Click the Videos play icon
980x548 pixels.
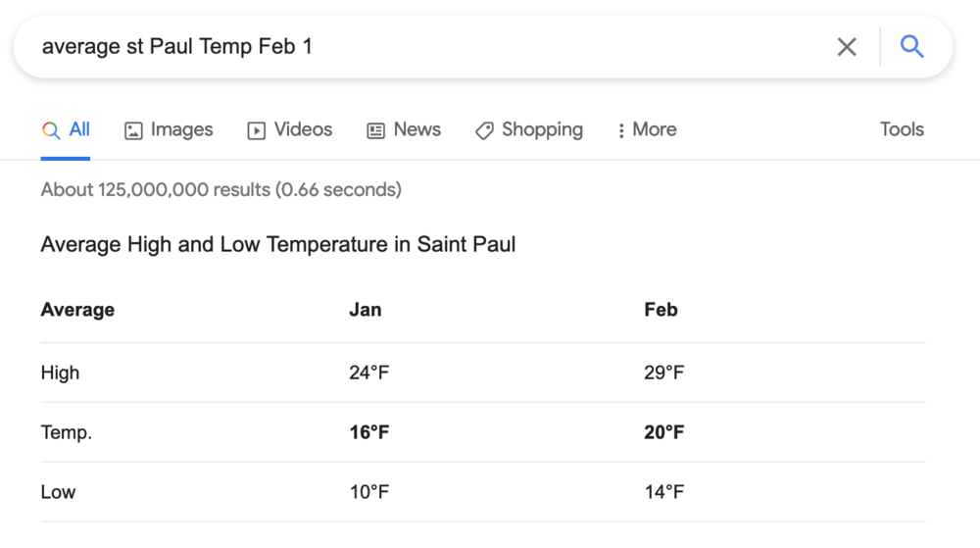click(x=257, y=130)
